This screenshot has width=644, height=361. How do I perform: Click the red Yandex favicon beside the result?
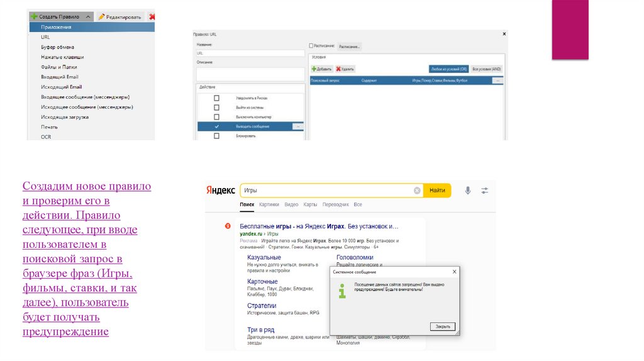(228, 226)
